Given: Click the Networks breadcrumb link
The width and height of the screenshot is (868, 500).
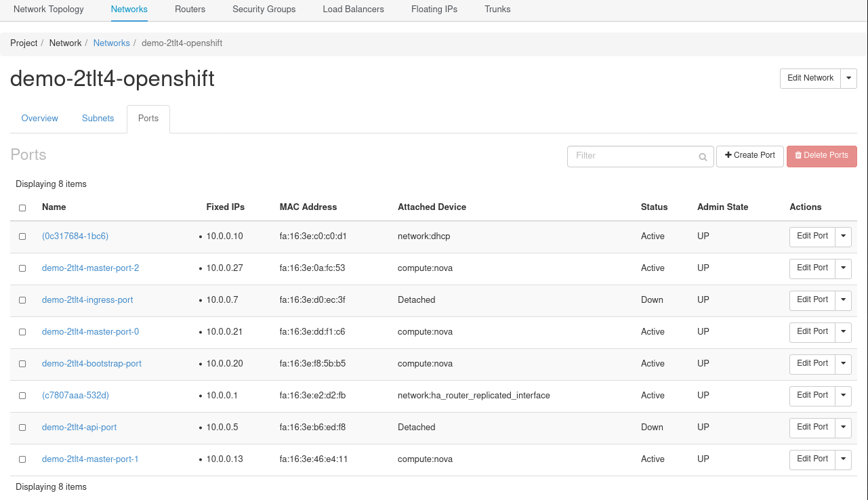Looking at the screenshot, I should pos(111,43).
